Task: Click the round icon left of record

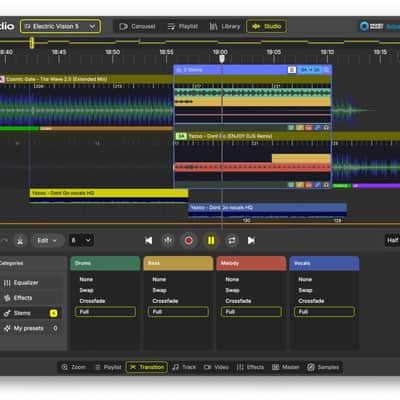Action: click(x=168, y=240)
